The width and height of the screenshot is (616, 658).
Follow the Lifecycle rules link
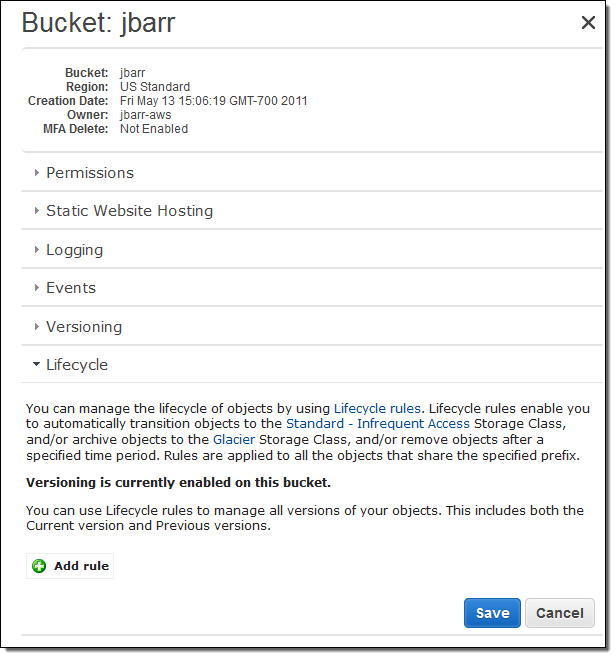click(378, 408)
